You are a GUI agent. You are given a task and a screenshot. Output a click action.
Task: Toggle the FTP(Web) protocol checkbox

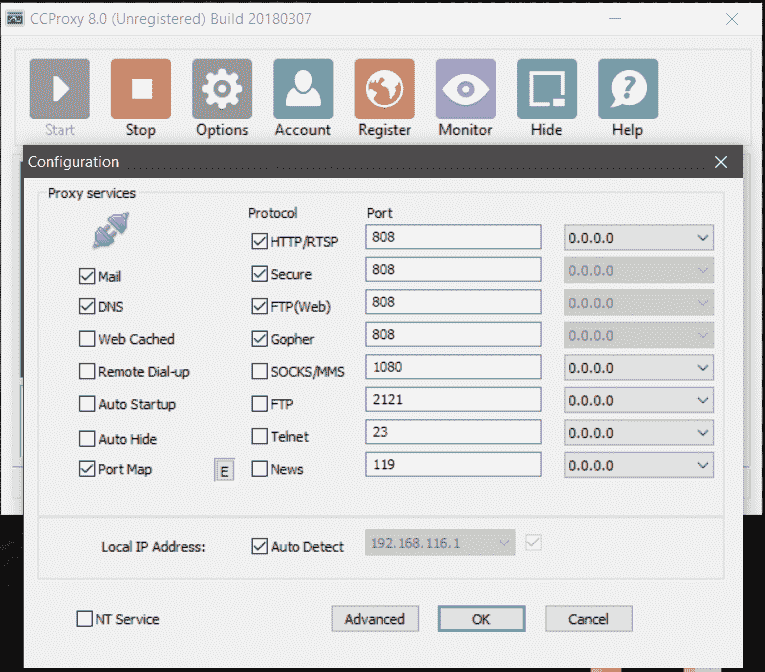[x=260, y=306]
